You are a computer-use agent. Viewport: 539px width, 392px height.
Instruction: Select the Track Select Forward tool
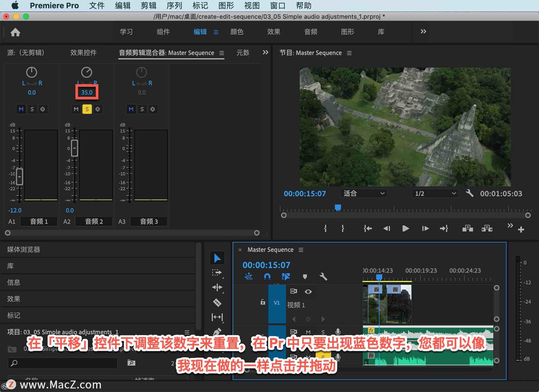click(x=217, y=272)
